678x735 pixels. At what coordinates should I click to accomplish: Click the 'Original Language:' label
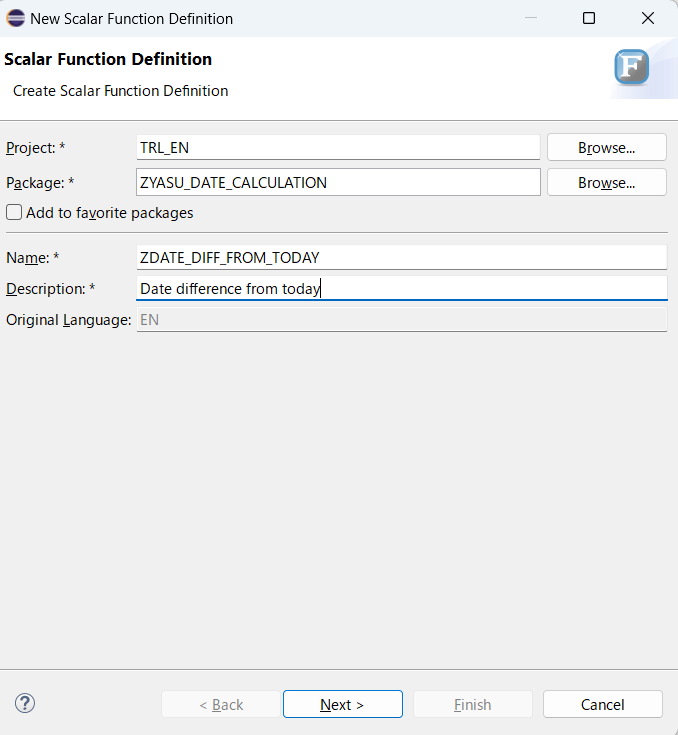click(68, 320)
